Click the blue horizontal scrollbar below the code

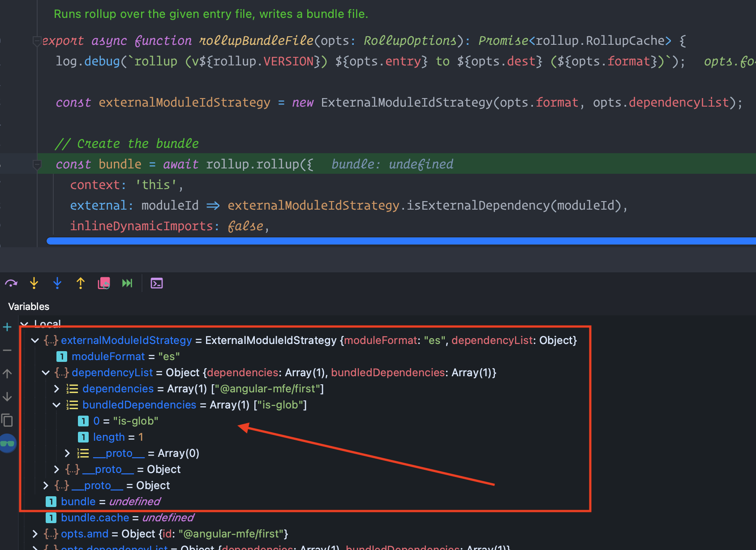(358, 241)
